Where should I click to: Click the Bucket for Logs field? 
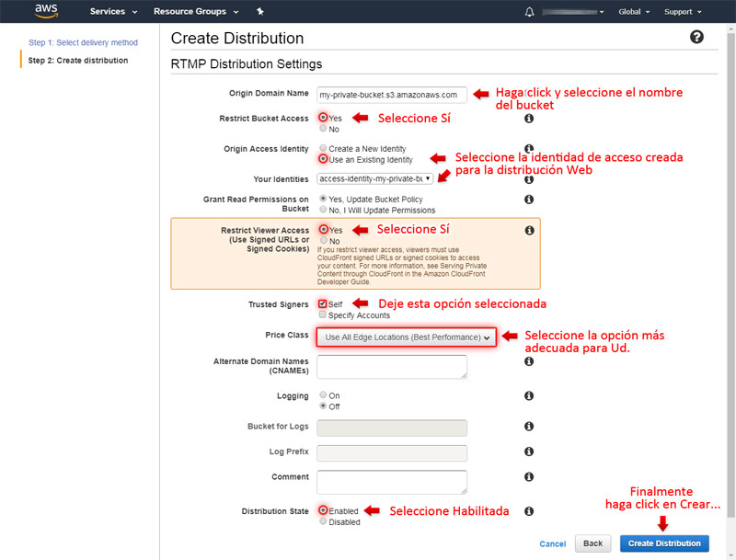pos(392,429)
